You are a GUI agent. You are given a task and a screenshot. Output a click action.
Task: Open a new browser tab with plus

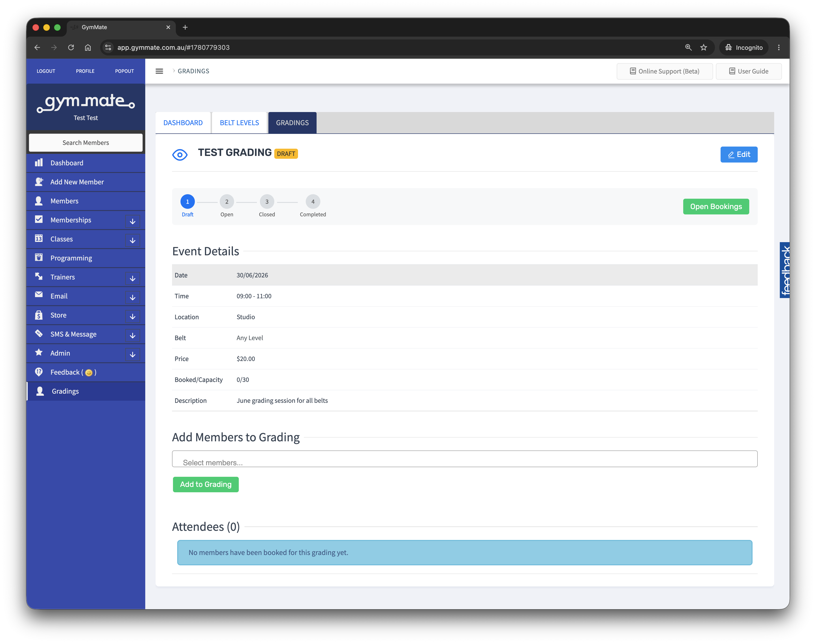click(185, 27)
